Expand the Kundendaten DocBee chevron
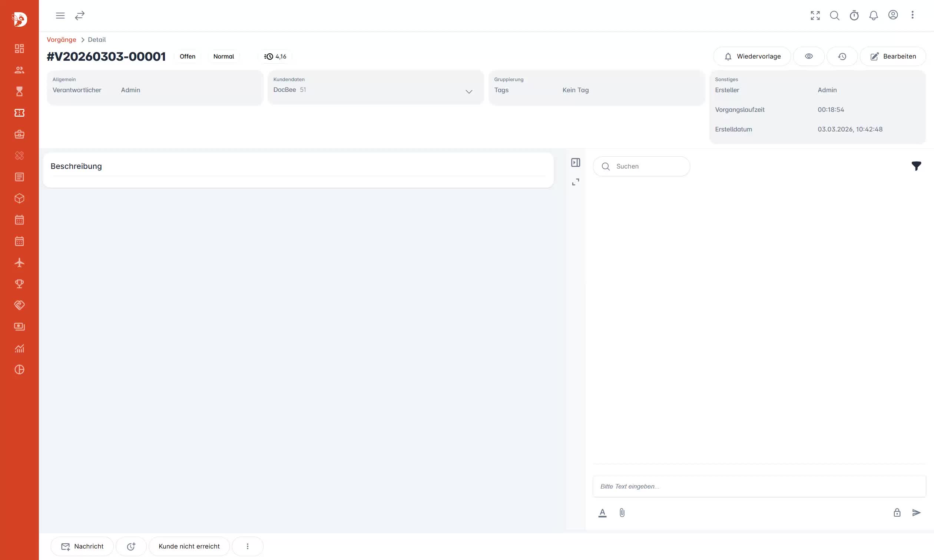934x560 pixels. [468, 92]
